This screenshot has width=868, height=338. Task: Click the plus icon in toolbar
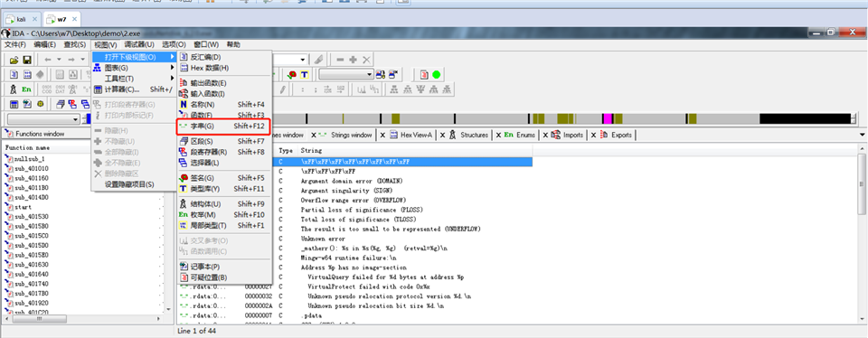pos(353,60)
